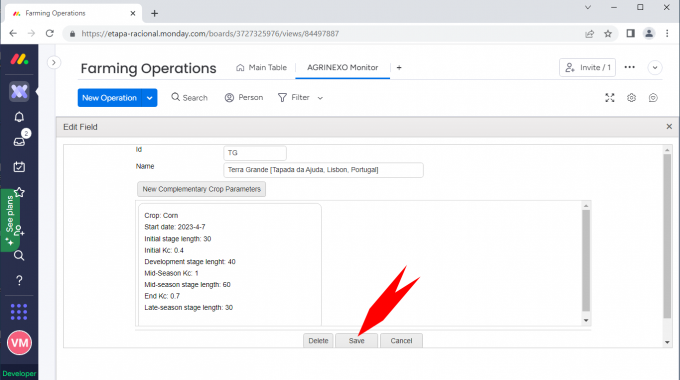Reload the page
The image size is (680, 380).
[50, 33]
